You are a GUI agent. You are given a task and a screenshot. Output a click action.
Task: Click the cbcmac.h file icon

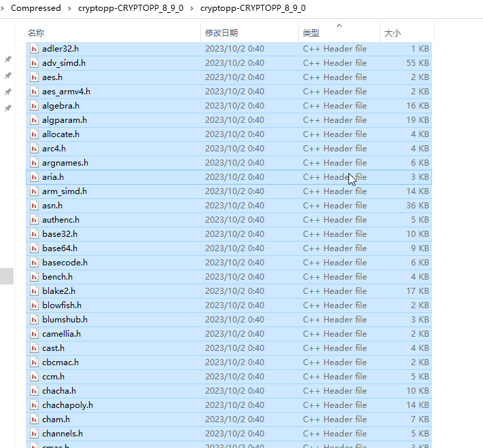(x=34, y=362)
